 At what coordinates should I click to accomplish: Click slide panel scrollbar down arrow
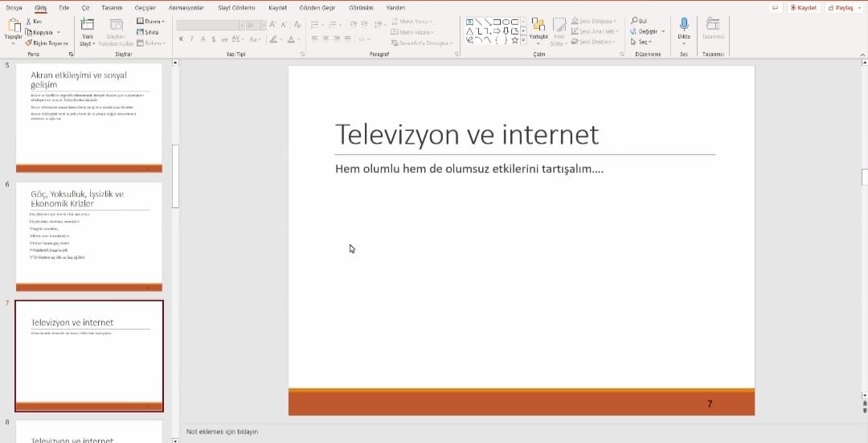coord(175,441)
